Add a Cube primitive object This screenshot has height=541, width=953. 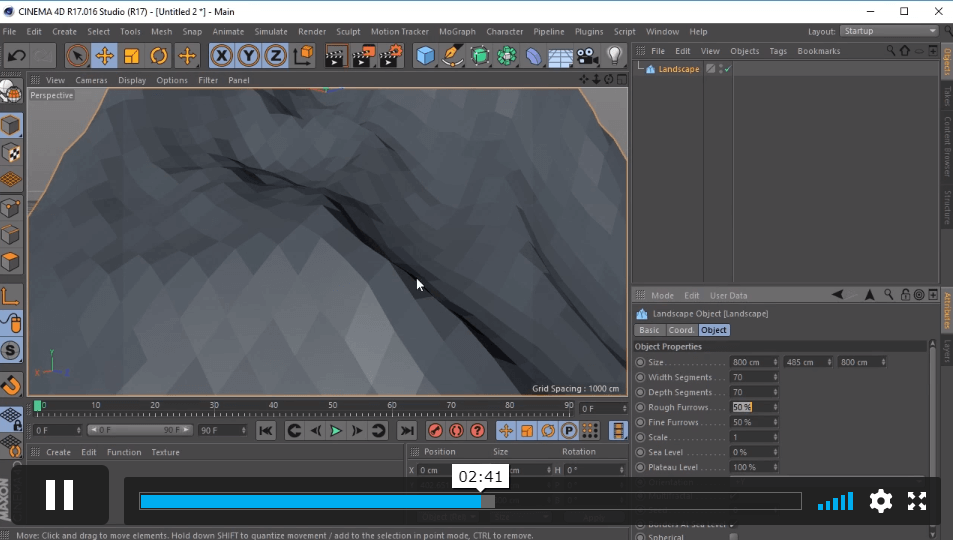(x=426, y=56)
